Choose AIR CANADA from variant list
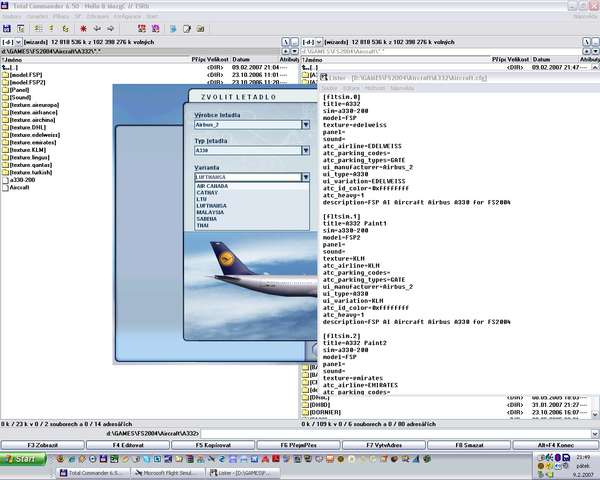The width and height of the screenshot is (600, 480). pos(212,186)
